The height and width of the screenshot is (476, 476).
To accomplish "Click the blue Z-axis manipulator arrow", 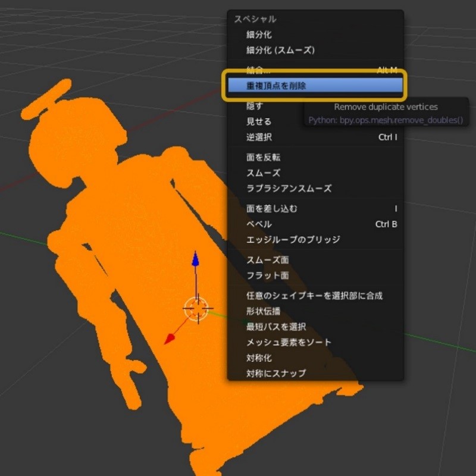I will click(195, 259).
